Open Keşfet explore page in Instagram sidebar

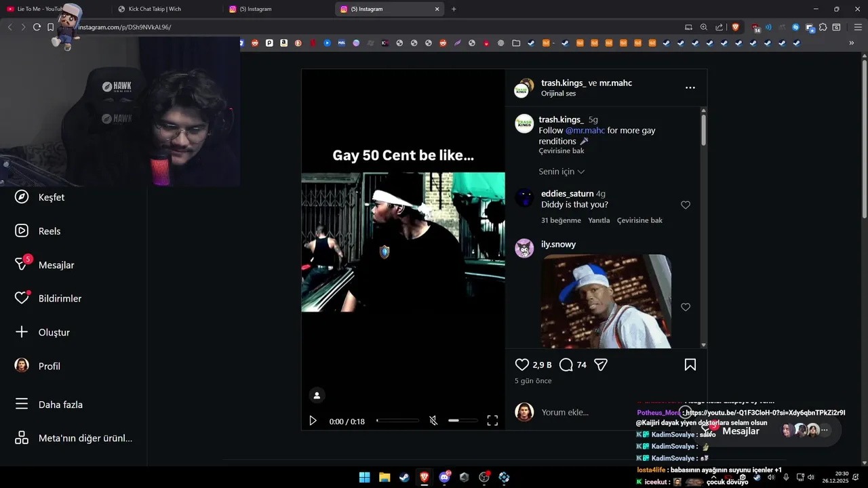point(39,197)
